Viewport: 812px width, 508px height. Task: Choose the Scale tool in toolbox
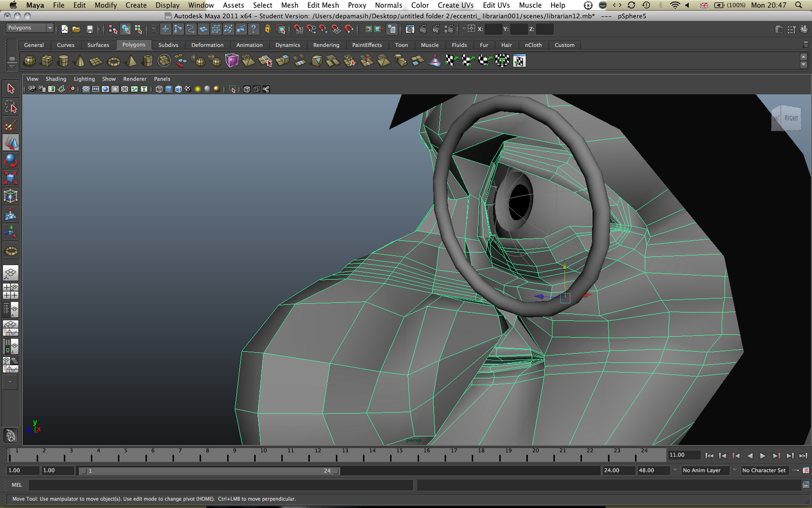click(x=11, y=178)
